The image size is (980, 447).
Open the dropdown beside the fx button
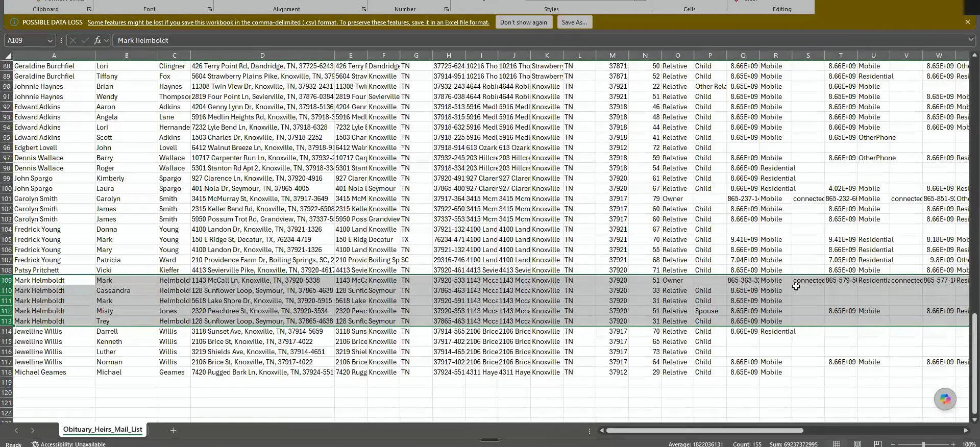(106, 40)
